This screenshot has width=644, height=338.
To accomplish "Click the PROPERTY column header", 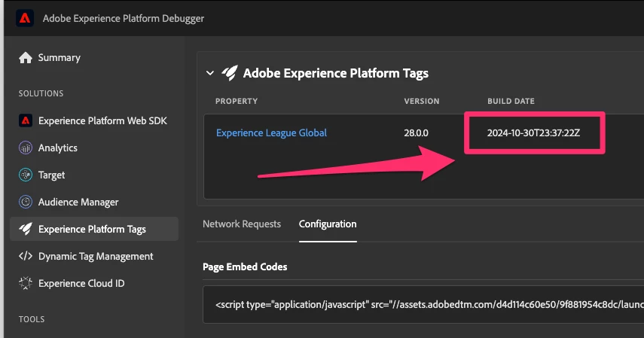I will click(x=237, y=101).
